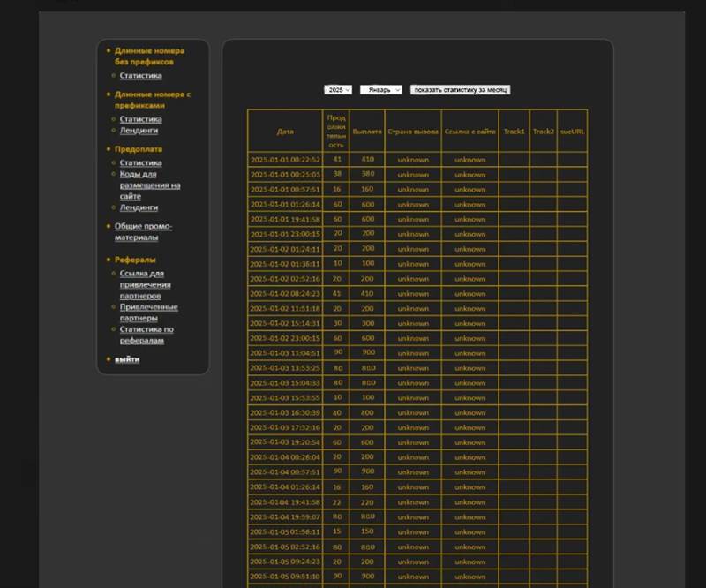Go to 'Общие промо-материалы' page

[x=143, y=232]
